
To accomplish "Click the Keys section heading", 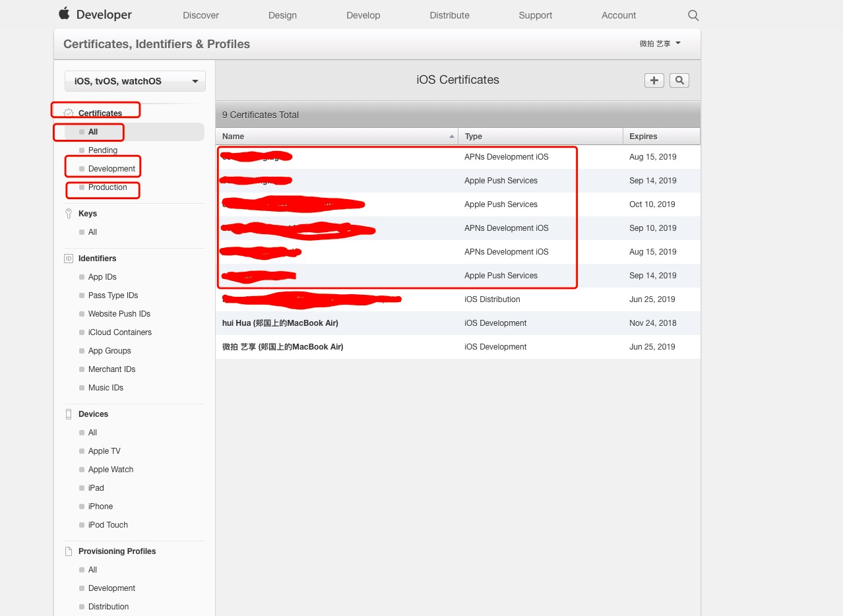I will pyautogui.click(x=88, y=214).
